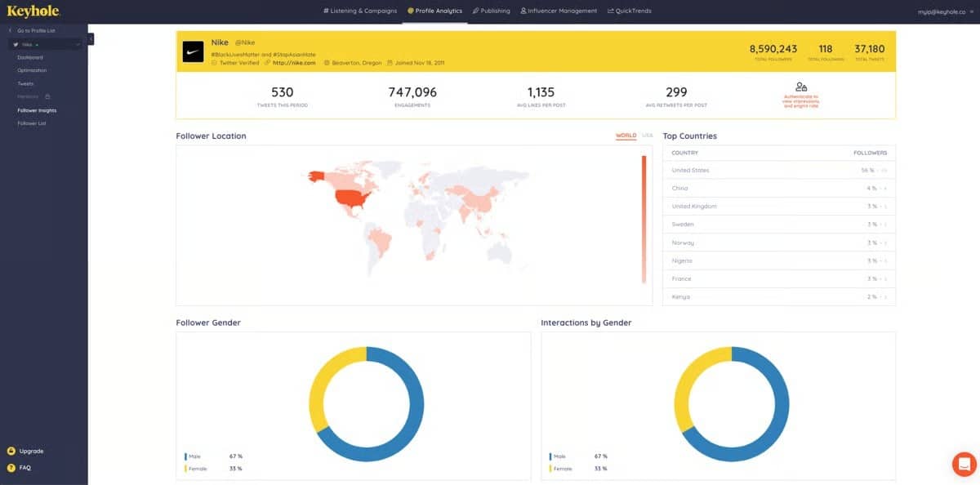The height and width of the screenshot is (485, 980).
Task: Open the Profile Analytics tab
Action: [434, 11]
